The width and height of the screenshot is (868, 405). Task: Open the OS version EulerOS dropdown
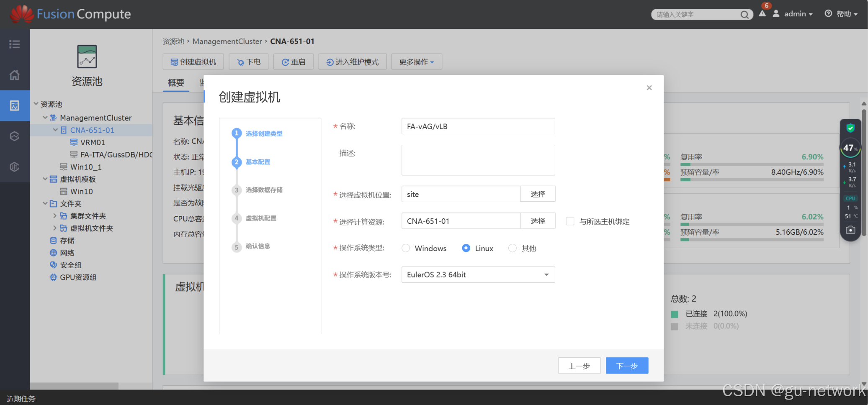478,274
